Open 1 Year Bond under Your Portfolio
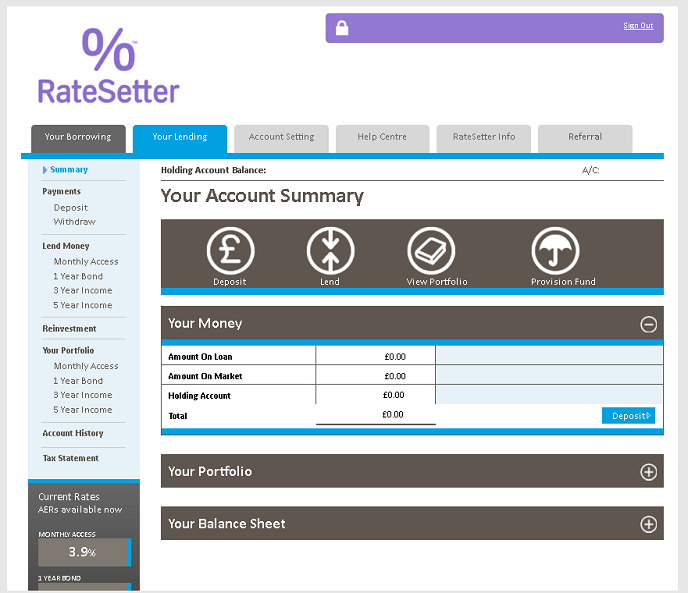688x593 pixels. (x=78, y=381)
